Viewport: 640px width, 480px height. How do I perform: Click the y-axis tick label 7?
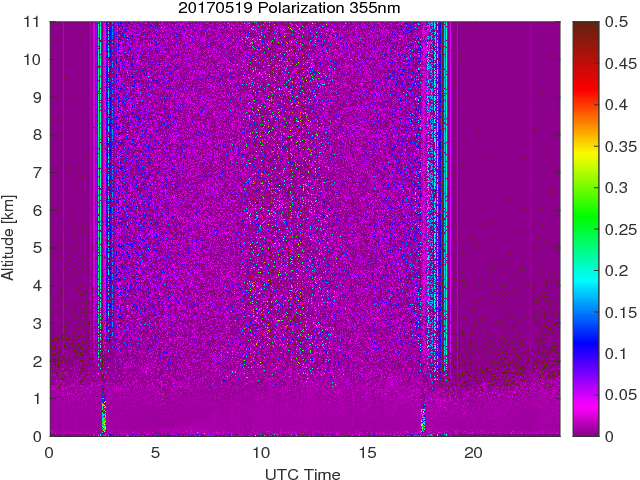tap(38, 172)
